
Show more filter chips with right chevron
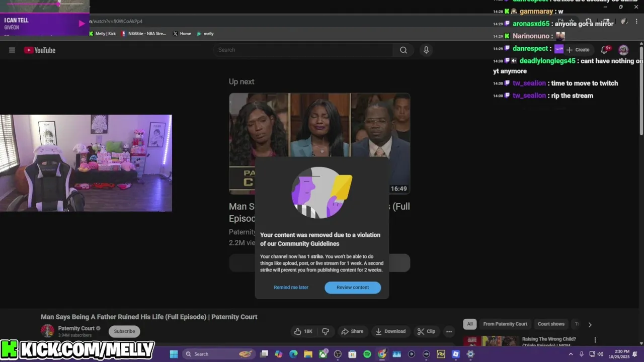(590, 324)
